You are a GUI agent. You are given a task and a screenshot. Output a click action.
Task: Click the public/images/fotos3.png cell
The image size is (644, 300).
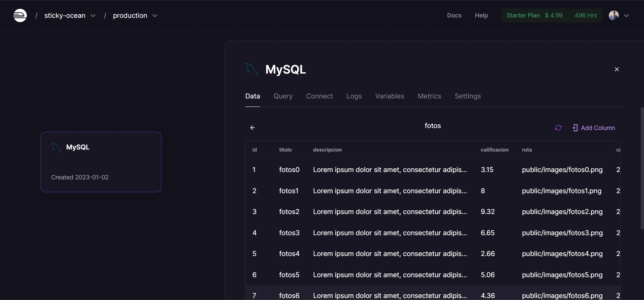[x=562, y=233]
